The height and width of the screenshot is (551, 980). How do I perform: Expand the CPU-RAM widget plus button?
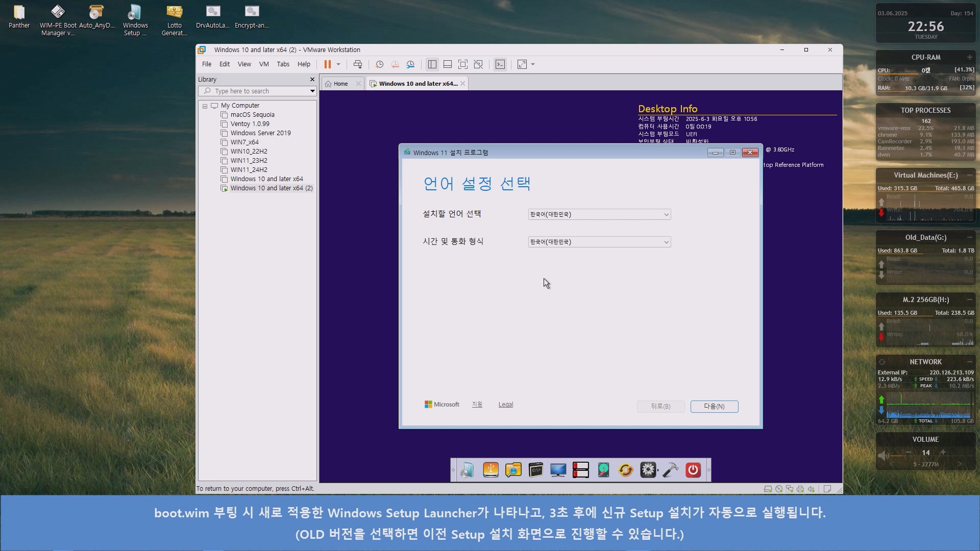[x=969, y=57]
